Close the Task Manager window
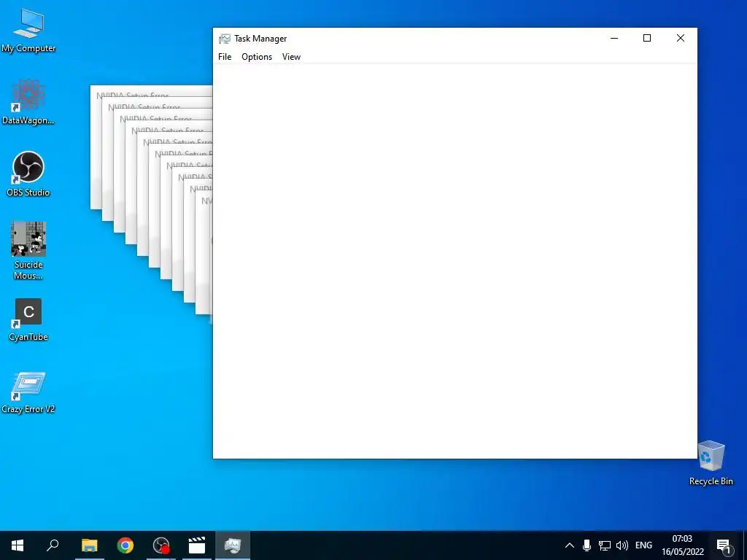 (681, 38)
